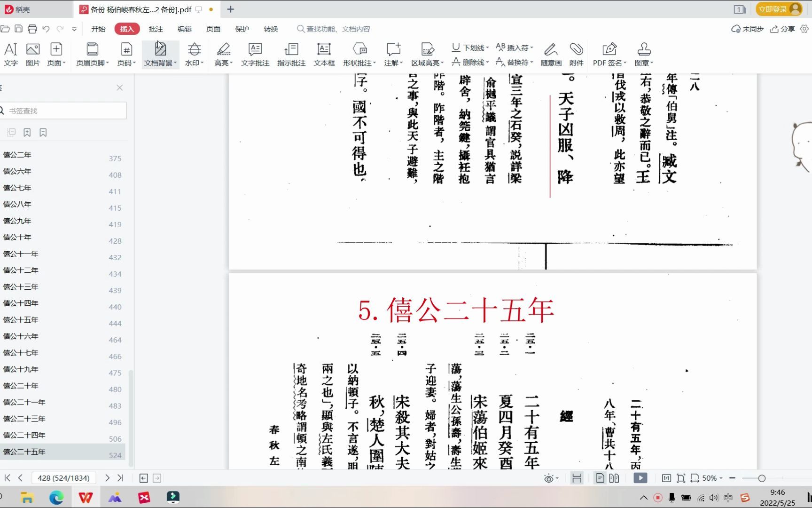Close the bookmarks side panel
The image size is (812, 508).
[x=120, y=87]
